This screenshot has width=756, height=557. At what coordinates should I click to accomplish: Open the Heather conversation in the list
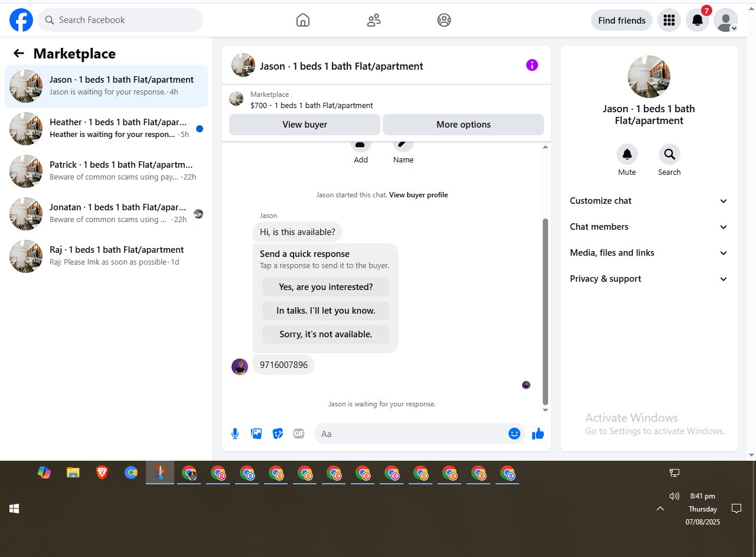tap(106, 129)
